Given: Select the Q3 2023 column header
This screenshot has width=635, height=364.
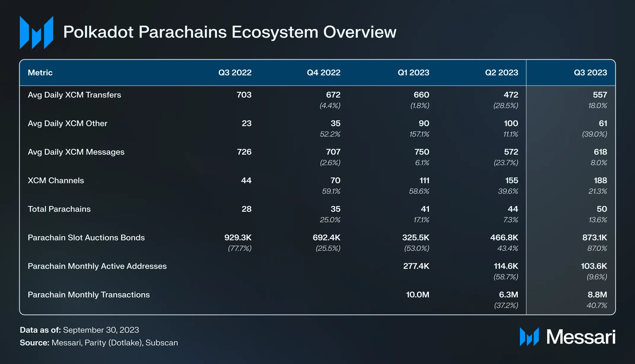Looking at the screenshot, I should (590, 73).
